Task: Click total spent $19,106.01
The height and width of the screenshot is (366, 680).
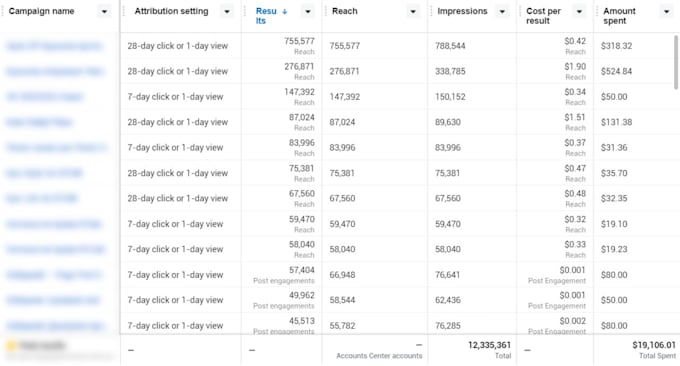Action: click(x=654, y=345)
